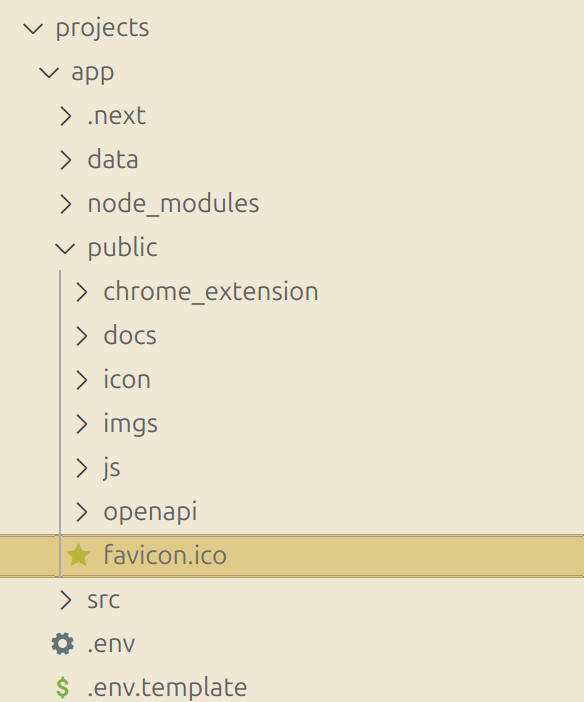
Task: Collapse the public folder chevron
Action: click(65, 248)
